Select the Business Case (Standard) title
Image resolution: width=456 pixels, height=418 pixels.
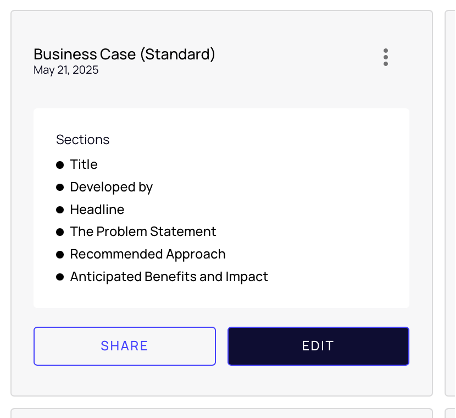tap(124, 54)
